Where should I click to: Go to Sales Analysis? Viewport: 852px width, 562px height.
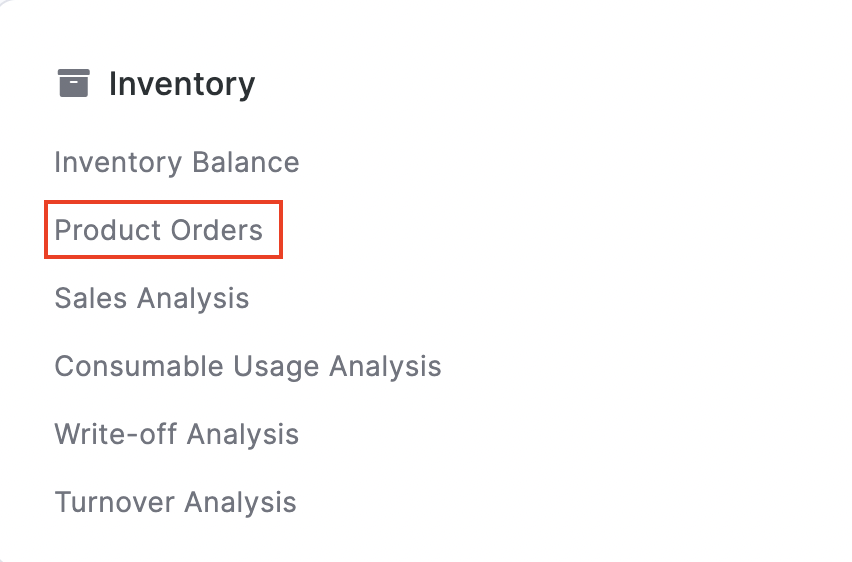[151, 298]
